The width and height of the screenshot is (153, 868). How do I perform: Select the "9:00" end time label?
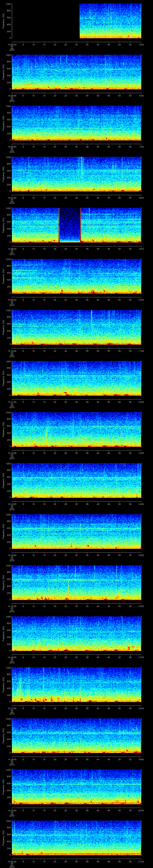click(x=141, y=249)
